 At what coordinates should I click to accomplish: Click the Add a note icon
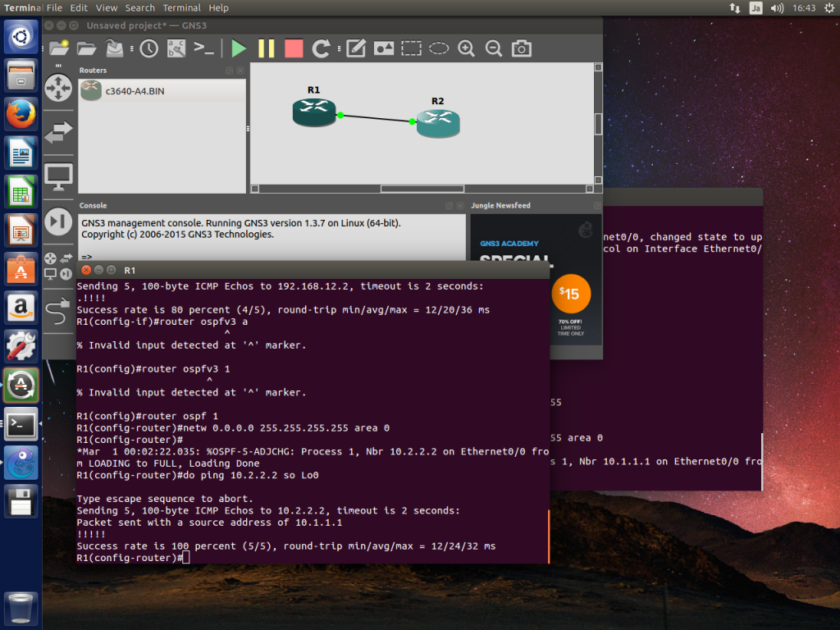[356, 48]
